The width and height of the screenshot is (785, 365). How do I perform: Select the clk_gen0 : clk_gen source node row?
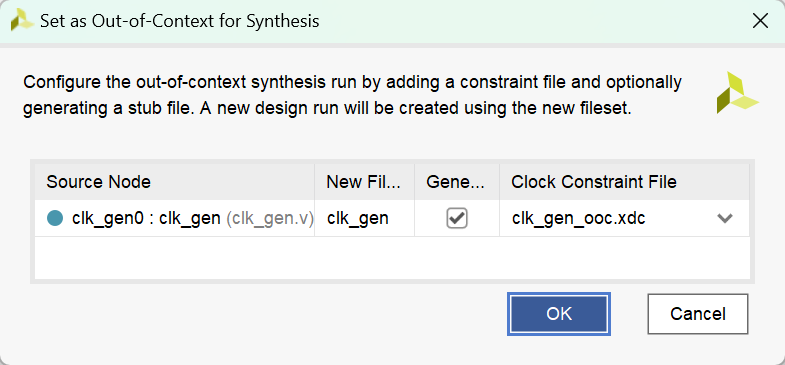click(175, 218)
